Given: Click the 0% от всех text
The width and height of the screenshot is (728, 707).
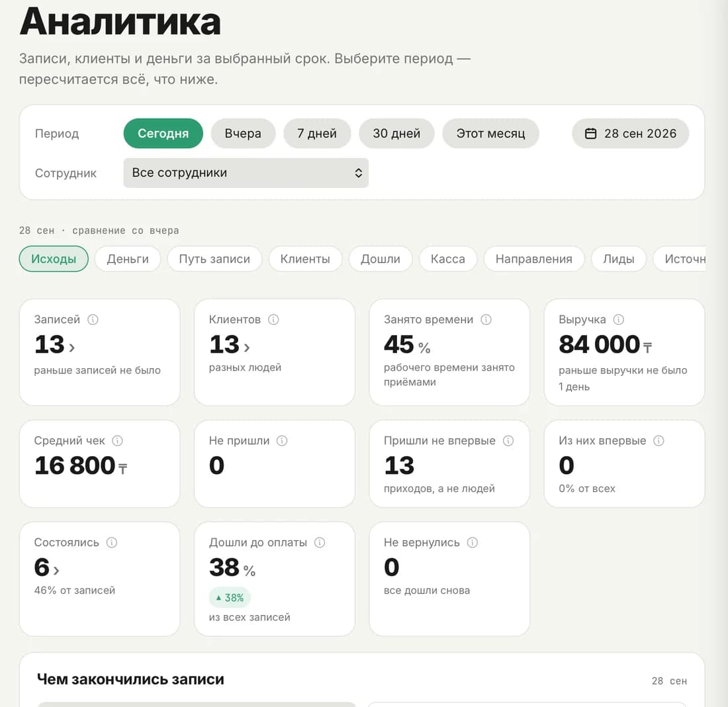Looking at the screenshot, I should pyautogui.click(x=587, y=489).
